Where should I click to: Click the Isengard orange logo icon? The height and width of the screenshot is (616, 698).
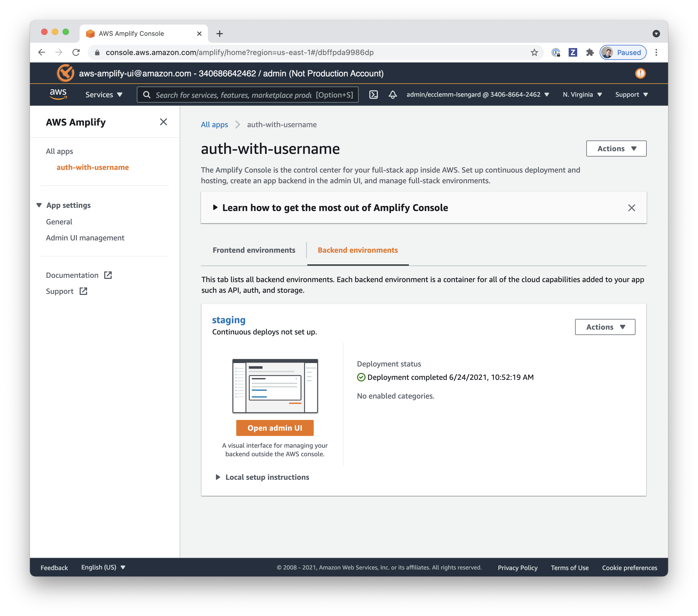click(65, 73)
